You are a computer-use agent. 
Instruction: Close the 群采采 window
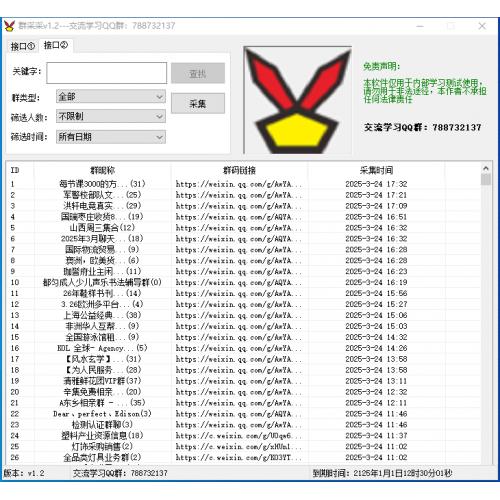point(482,26)
